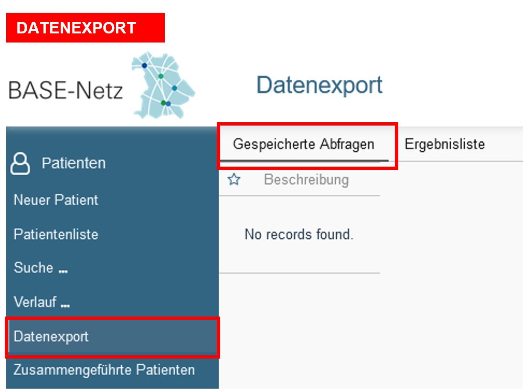Click the Patienten heading label
Screen dimensions: 532x392
(74, 163)
